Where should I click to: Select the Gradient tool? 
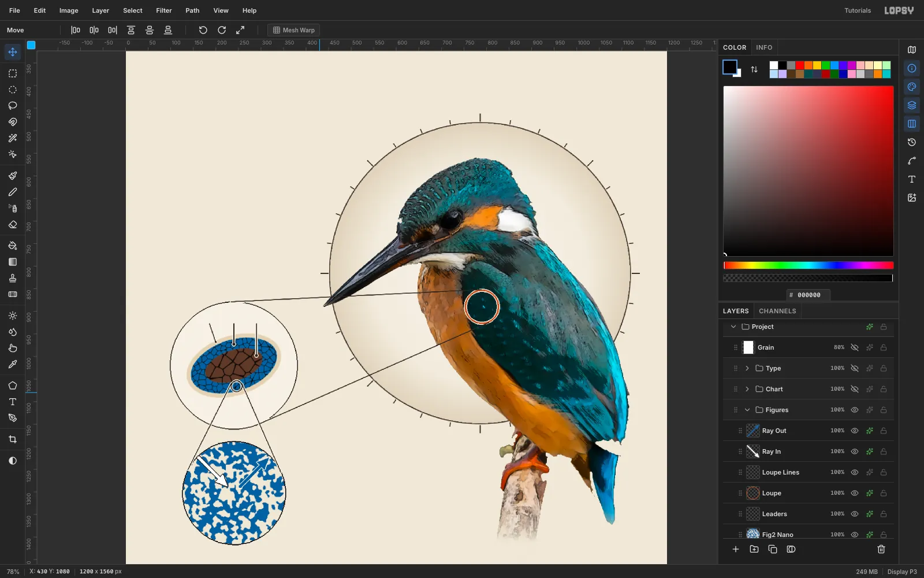[13, 262]
